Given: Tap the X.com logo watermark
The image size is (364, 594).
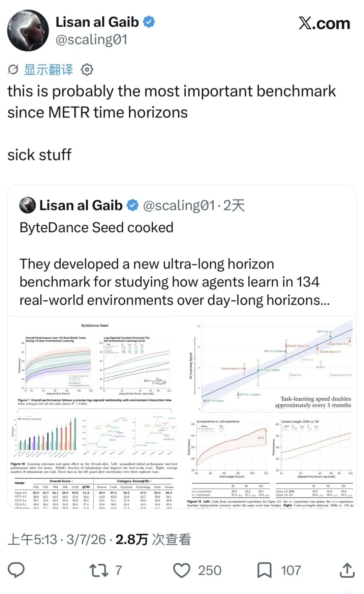Looking at the screenshot, I should [x=324, y=23].
